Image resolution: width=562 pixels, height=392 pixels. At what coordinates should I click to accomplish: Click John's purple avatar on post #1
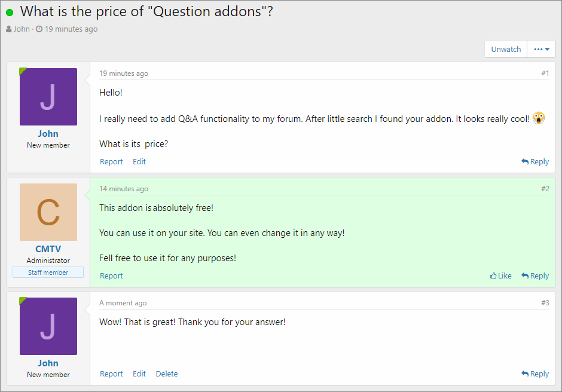click(x=48, y=97)
